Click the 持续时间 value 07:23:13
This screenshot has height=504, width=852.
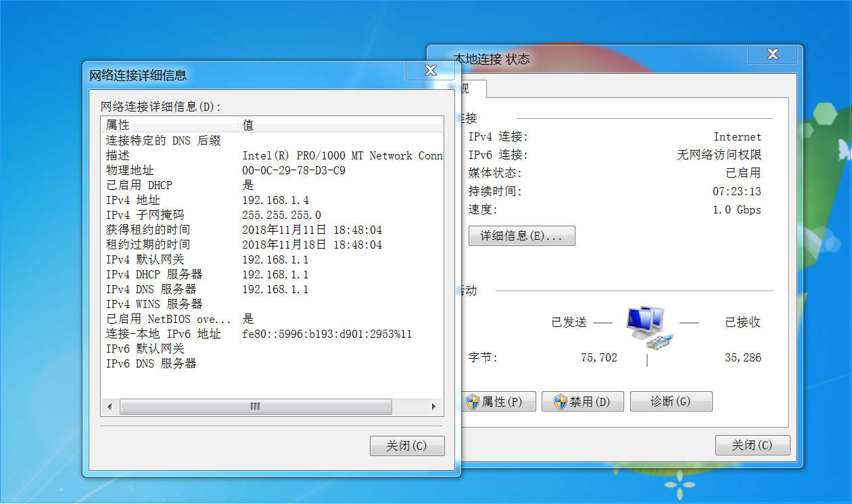coord(736,191)
